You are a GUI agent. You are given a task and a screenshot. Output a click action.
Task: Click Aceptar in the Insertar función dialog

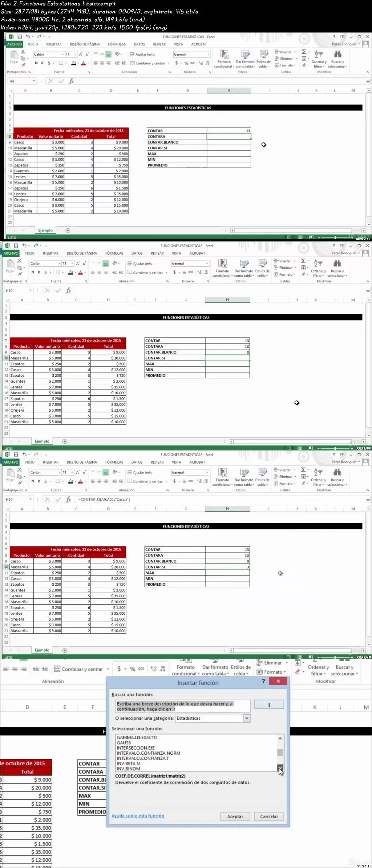(x=235, y=816)
